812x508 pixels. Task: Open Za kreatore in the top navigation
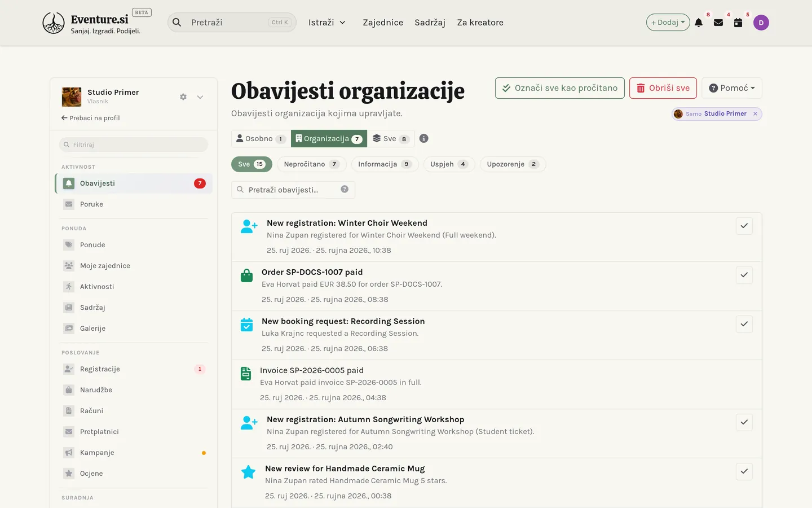(x=480, y=23)
